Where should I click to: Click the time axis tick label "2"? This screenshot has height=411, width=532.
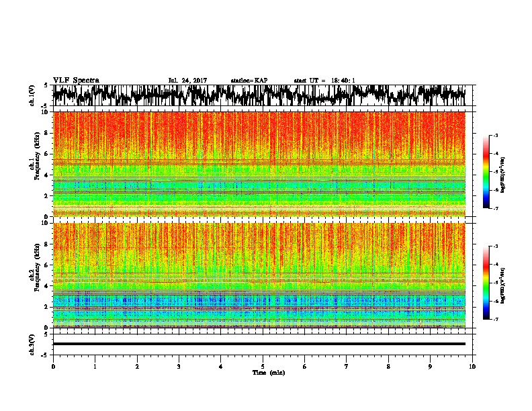pos(137,367)
